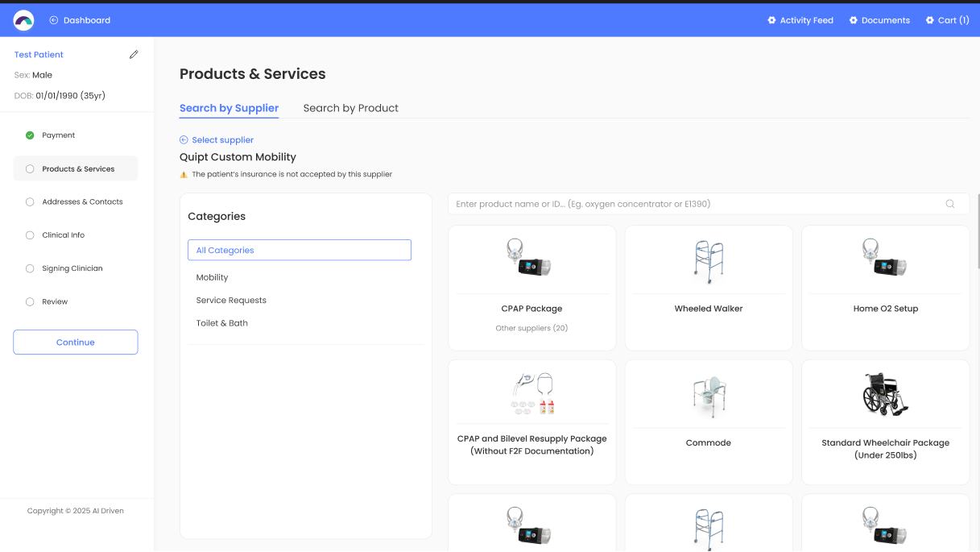Click the search magnifier icon
The height and width of the screenshot is (552, 980).
tap(950, 204)
